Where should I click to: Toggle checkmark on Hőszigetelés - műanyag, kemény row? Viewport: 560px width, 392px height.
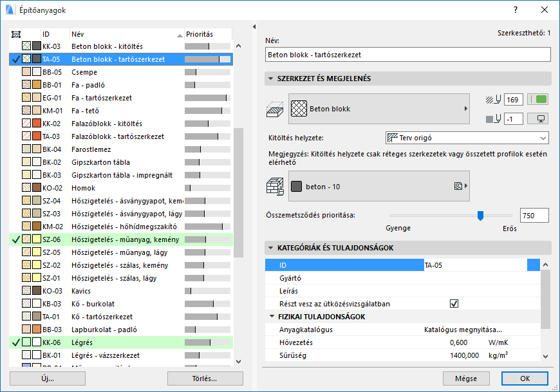(x=15, y=239)
